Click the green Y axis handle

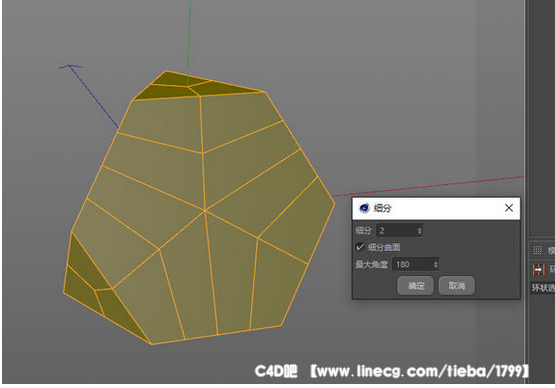(x=189, y=39)
